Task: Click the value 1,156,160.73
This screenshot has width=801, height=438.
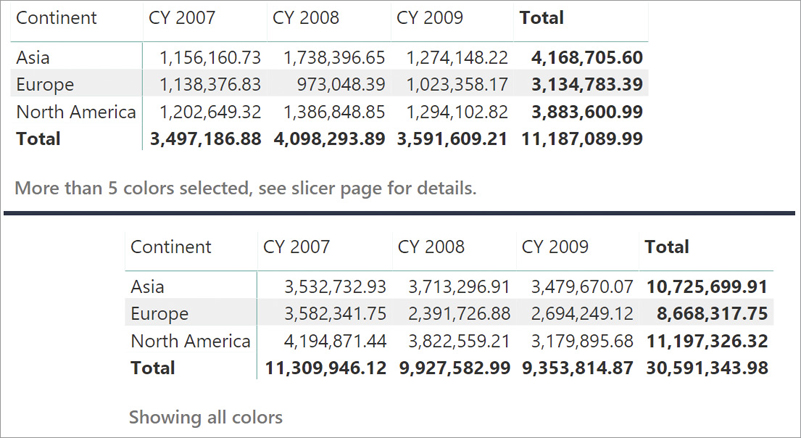Action: point(210,57)
